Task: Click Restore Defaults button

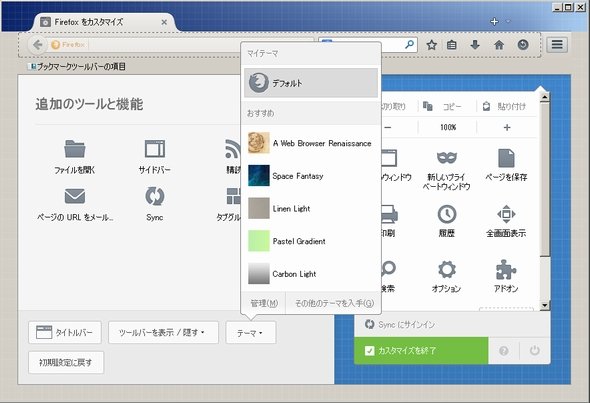Action: (x=66, y=363)
